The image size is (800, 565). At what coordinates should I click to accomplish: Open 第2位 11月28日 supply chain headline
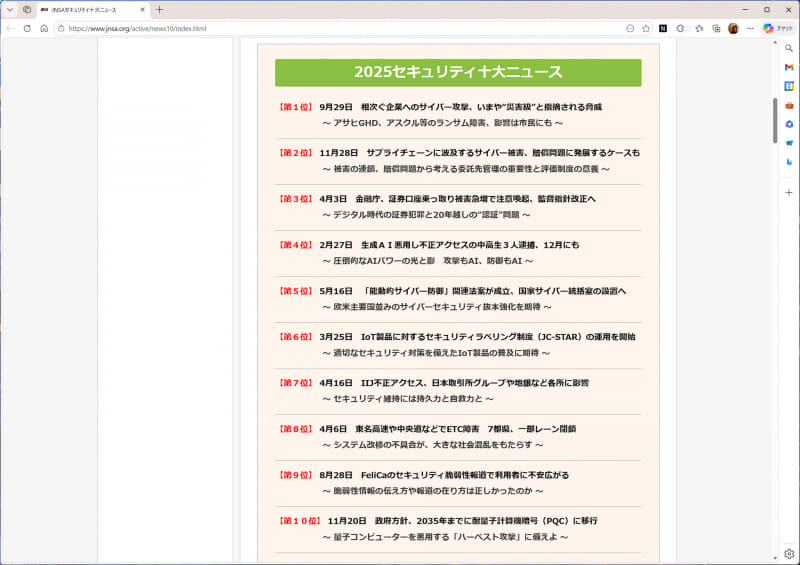pyautogui.click(x=480, y=153)
